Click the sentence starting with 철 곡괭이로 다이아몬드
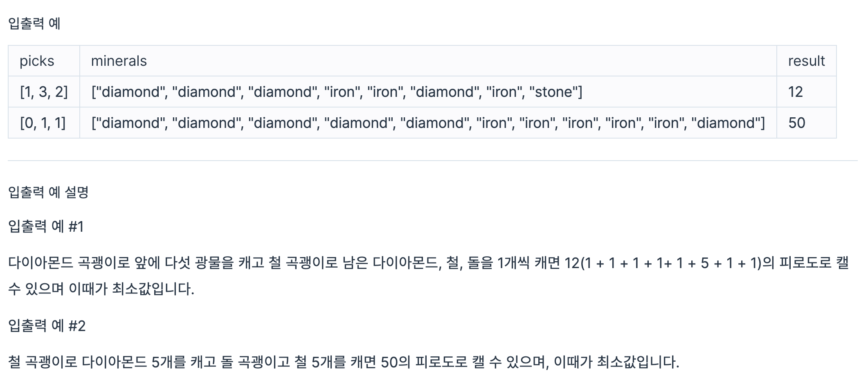Viewport: 868px width, 385px height. tap(344, 362)
